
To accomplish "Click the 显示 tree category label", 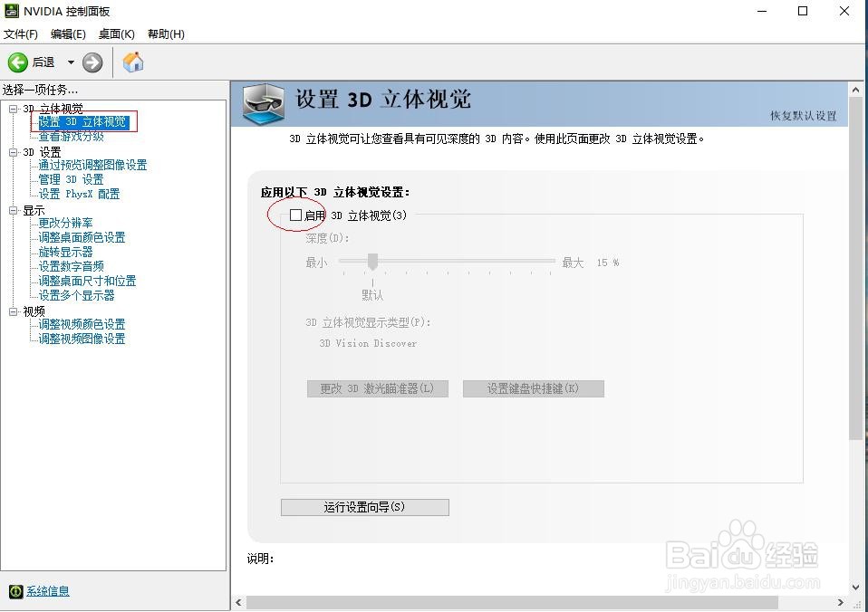I will (34, 210).
